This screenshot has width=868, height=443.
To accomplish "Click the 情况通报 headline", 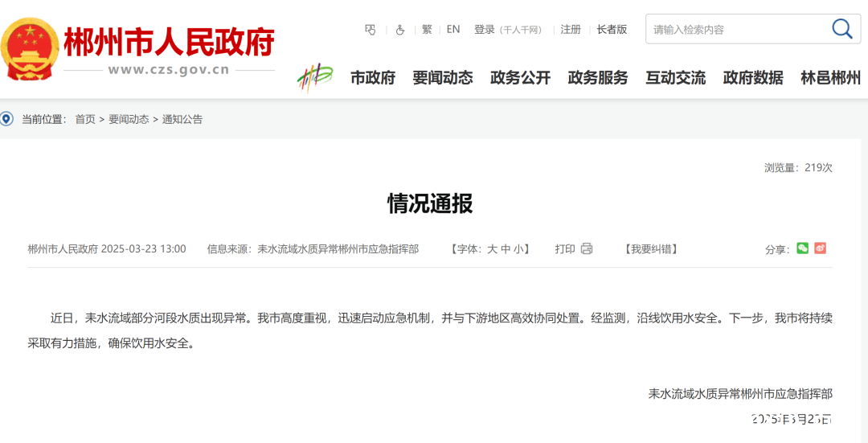I will coord(430,204).
